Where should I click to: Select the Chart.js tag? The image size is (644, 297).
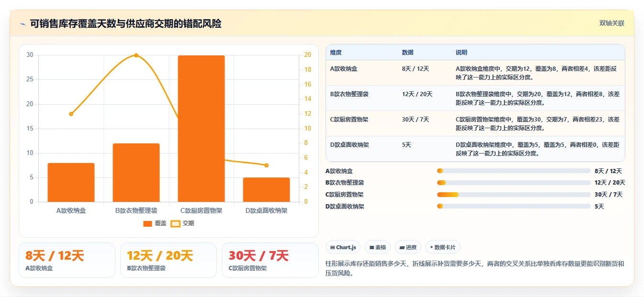point(343,247)
